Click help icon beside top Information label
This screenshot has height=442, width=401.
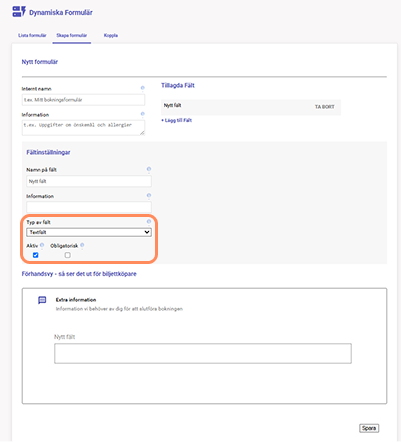143,114
